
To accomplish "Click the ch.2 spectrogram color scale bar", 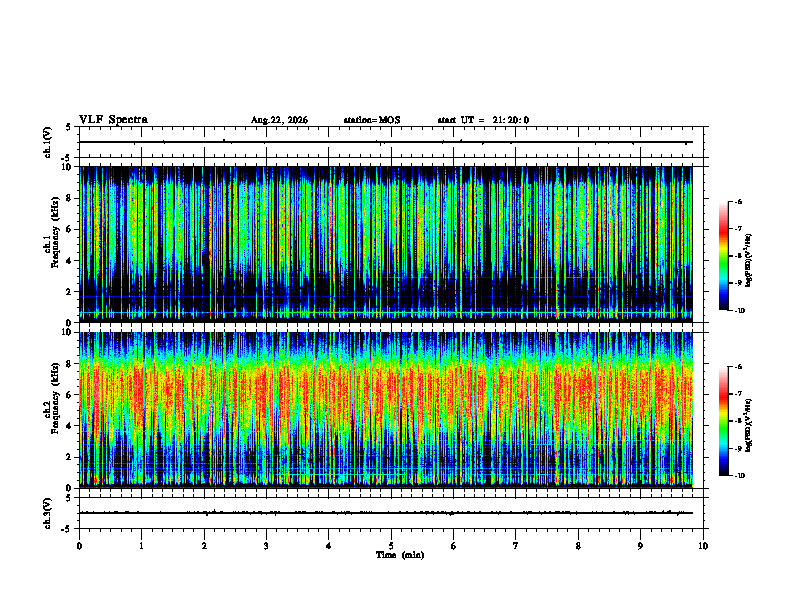I will pos(723,421).
